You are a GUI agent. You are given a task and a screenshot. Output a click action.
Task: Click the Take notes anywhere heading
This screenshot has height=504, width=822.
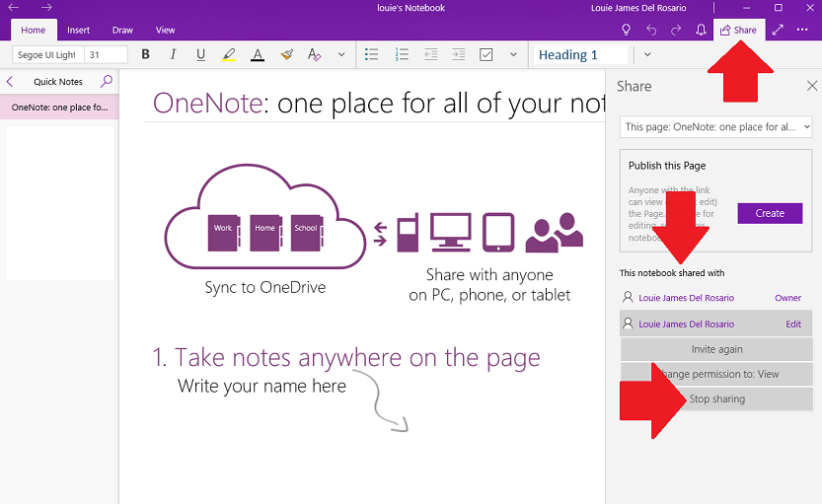click(346, 358)
